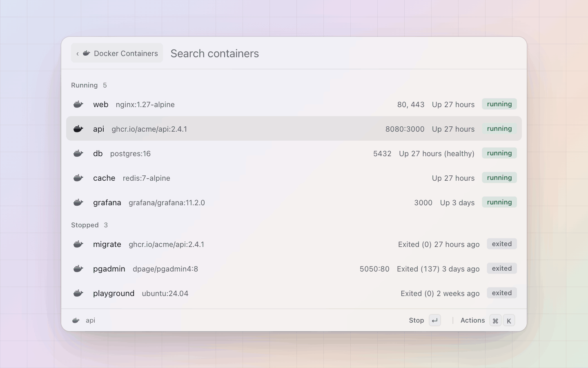Click the Docker Containers breadcrumb label
Viewport: 588px width, 368px height.
coord(126,54)
